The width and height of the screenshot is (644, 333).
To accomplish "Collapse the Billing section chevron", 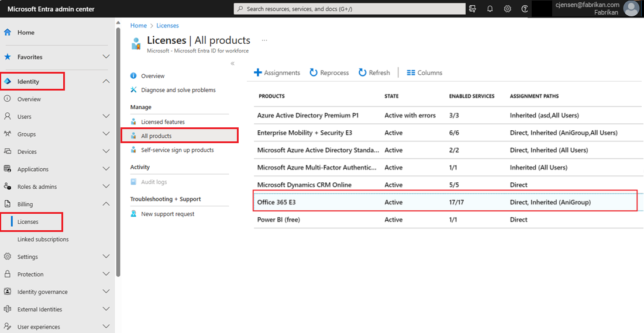I will click(106, 204).
